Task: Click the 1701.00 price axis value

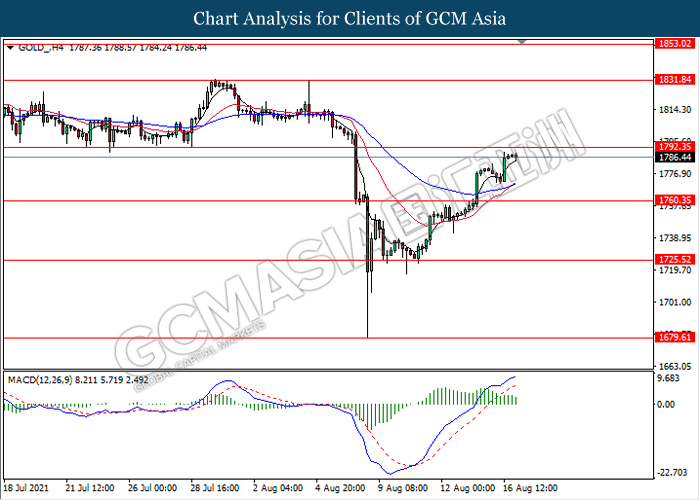Action: coord(675,302)
